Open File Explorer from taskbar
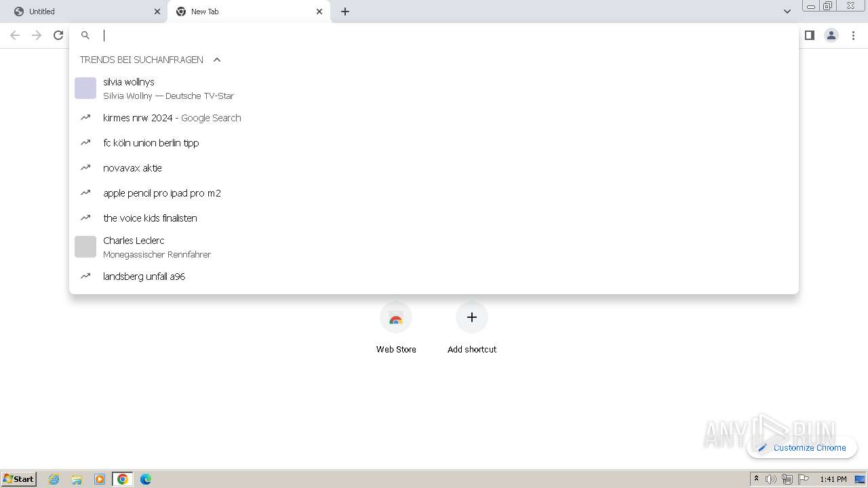 pos(77,479)
